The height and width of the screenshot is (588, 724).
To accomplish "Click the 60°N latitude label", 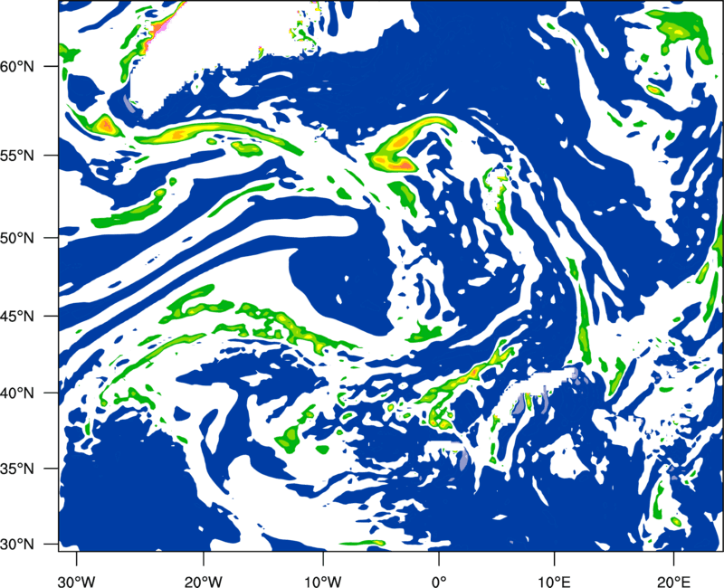I will [17, 66].
